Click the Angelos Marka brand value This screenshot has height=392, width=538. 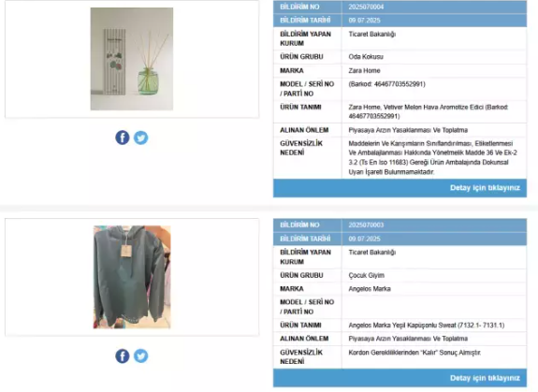370,289
